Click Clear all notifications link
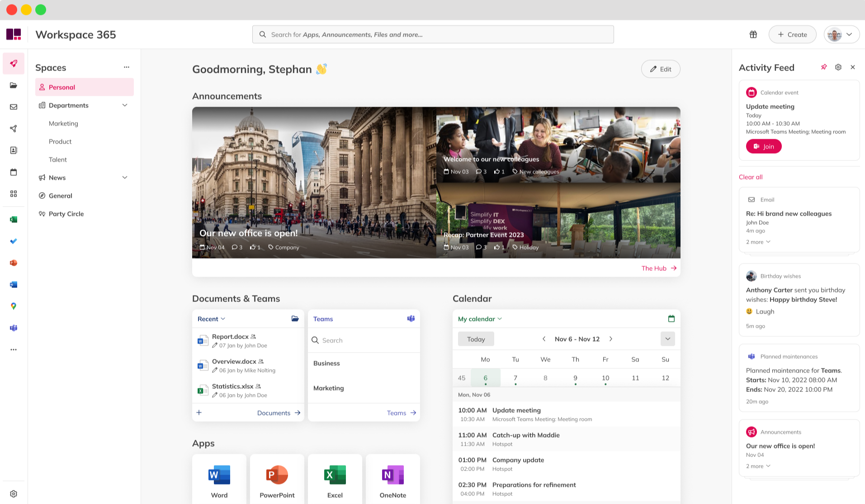 (751, 177)
